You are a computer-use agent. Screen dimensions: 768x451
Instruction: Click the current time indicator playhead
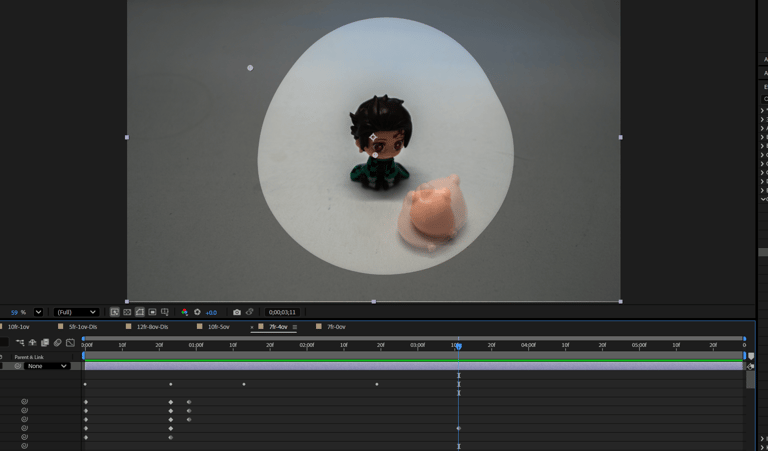(x=459, y=346)
